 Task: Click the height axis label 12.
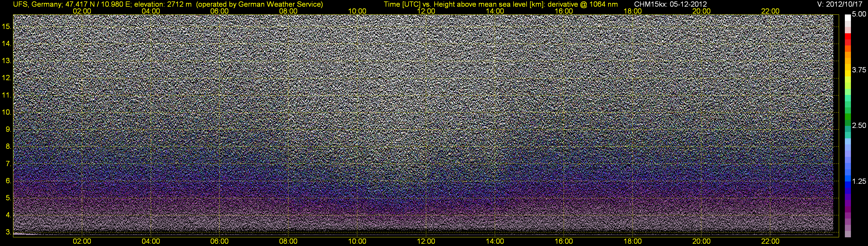tap(7, 78)
